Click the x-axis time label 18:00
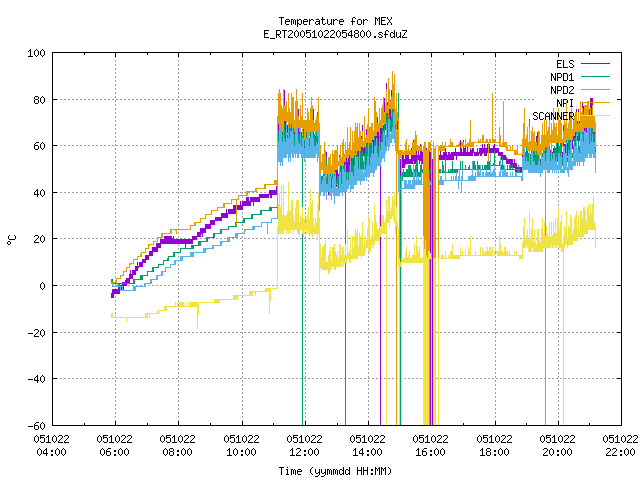This screenshot has height=480, width=640. [494, 452]
